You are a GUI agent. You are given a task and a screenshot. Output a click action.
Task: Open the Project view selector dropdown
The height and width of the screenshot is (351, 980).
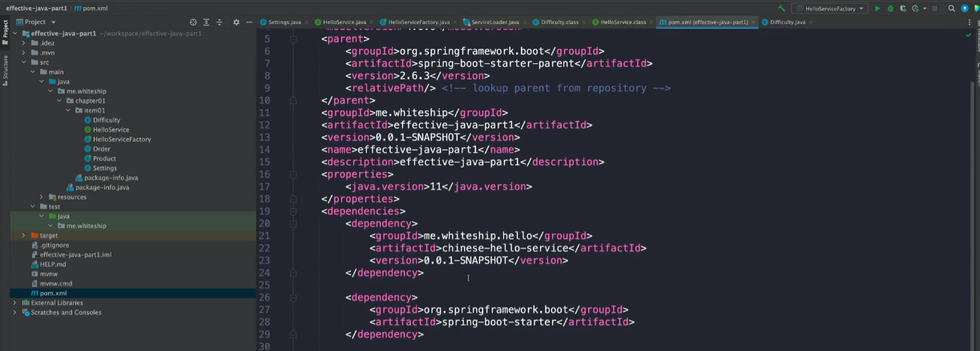pos(35,22)
